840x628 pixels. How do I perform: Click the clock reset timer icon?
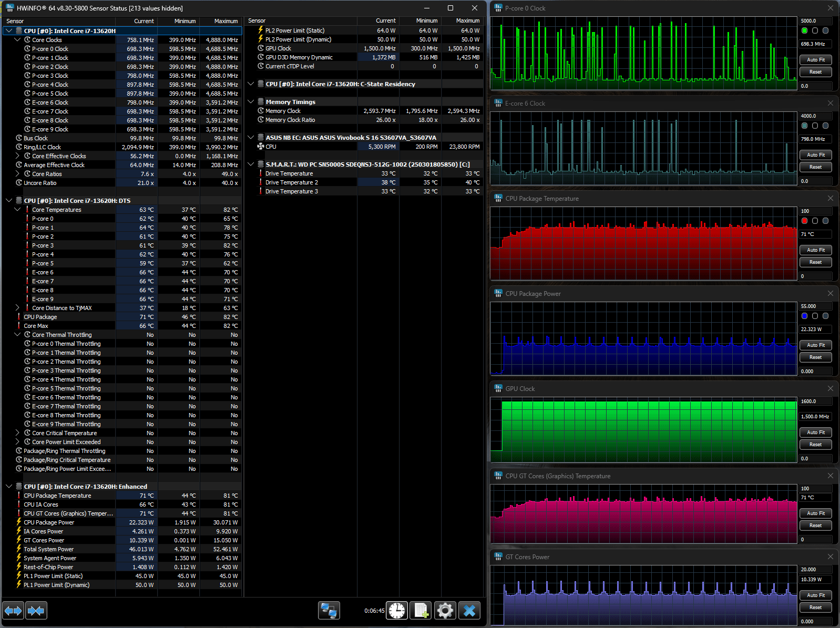(x=397, y=611)
